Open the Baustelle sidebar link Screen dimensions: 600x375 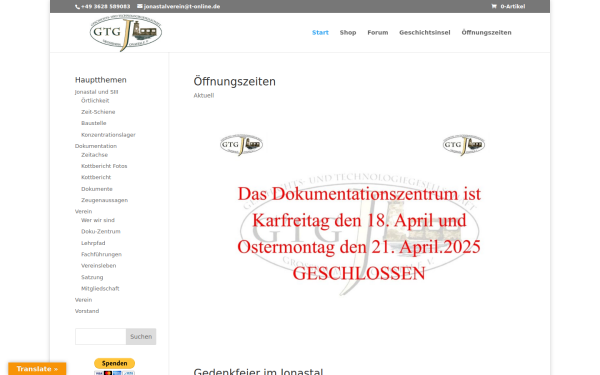[94, 123]
